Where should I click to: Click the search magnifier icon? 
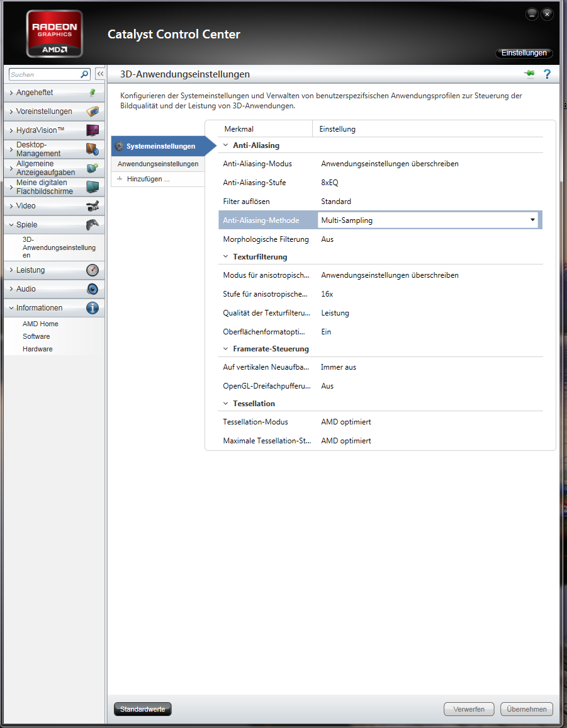coord(84,74)
